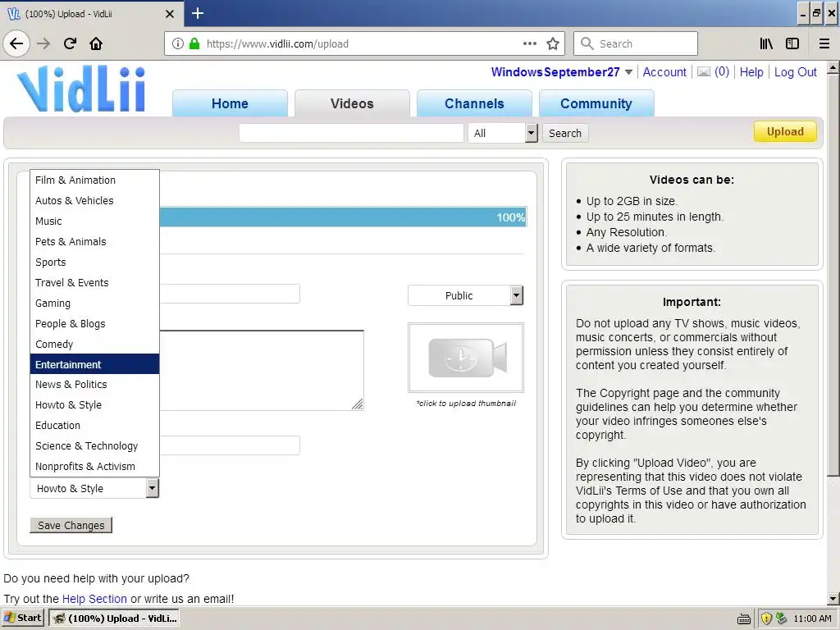Bookmark this page with the star icon

(x=553, y=44)
